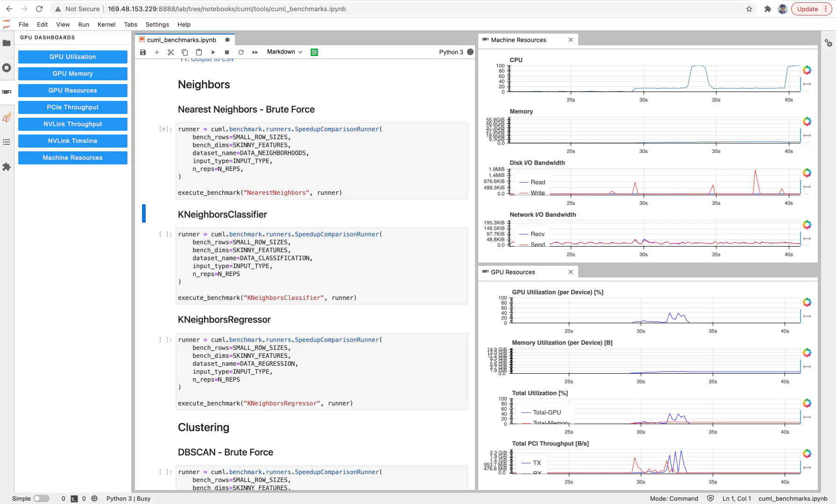Save the notebook with the disk icon

click(x=143, y=52)
